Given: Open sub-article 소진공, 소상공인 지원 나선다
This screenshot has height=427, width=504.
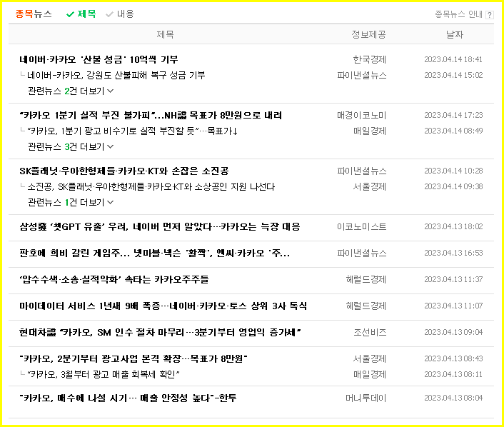Looking at the screenshot, I should click(x=151, y=186).
